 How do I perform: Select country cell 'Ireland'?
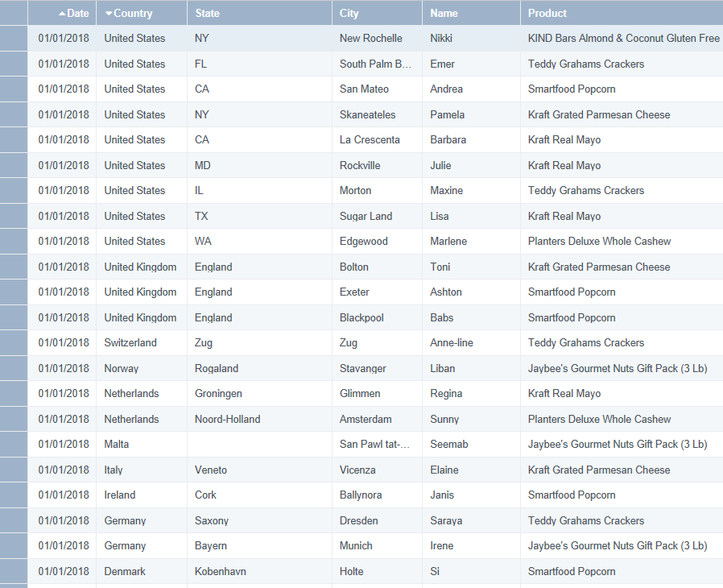[x=142, y=495]
